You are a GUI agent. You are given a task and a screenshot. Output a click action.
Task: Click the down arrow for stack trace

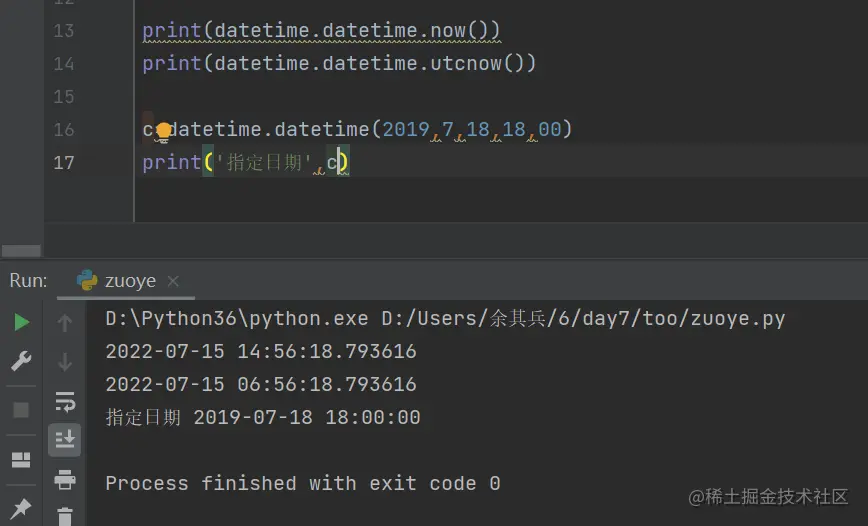[65, 362]
